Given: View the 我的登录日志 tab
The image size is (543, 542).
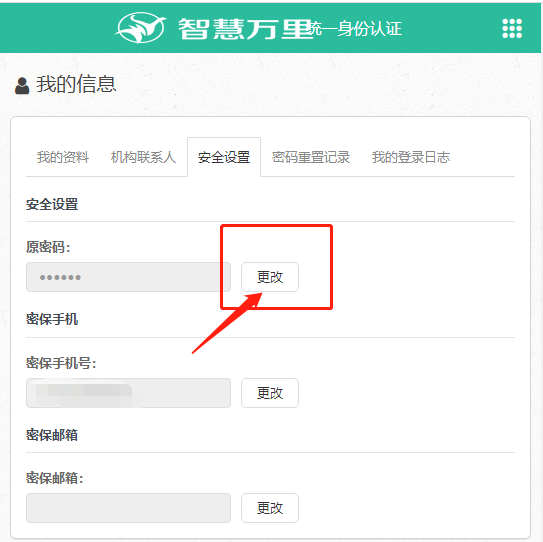Looking at the screenshot, I should 410,157.
